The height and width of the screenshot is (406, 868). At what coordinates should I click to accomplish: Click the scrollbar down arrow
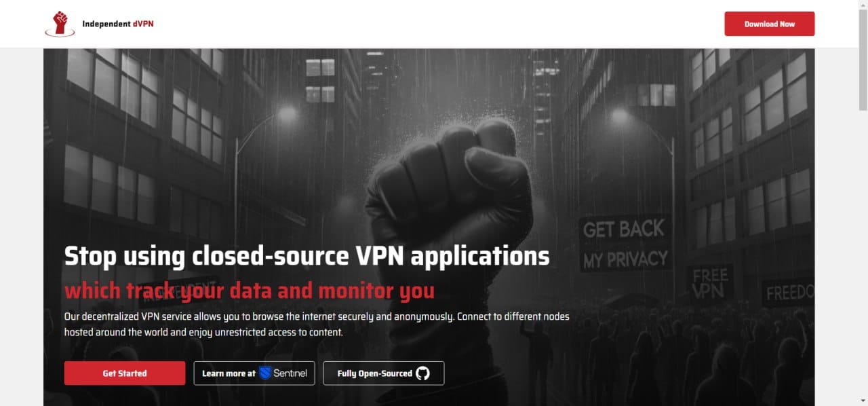click(x=863, y=401)
